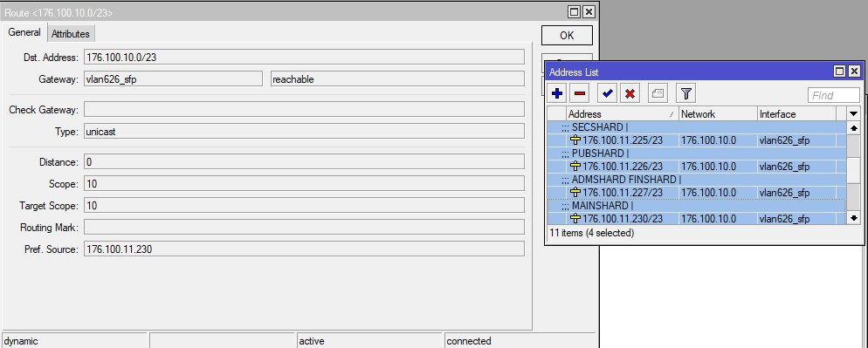
Task: Click the 'active' status bar entry
Action: [369, 341]
